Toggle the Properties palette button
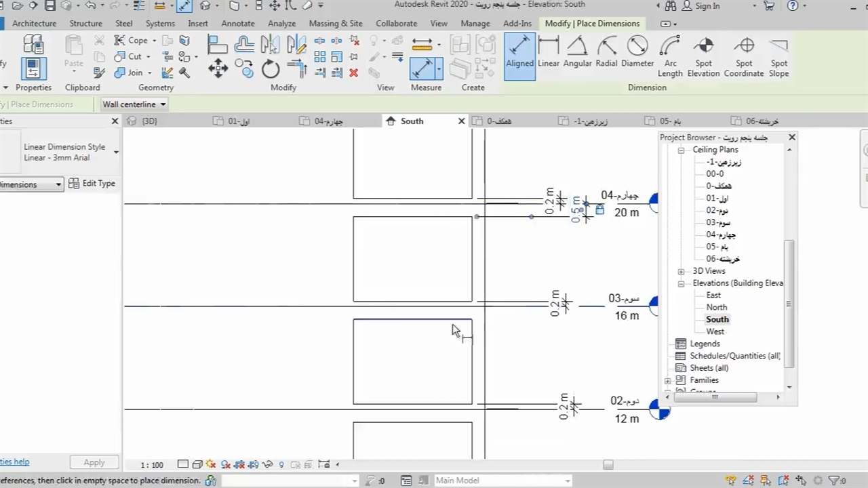This screenshot has height=488, width=868. point(33,68)
